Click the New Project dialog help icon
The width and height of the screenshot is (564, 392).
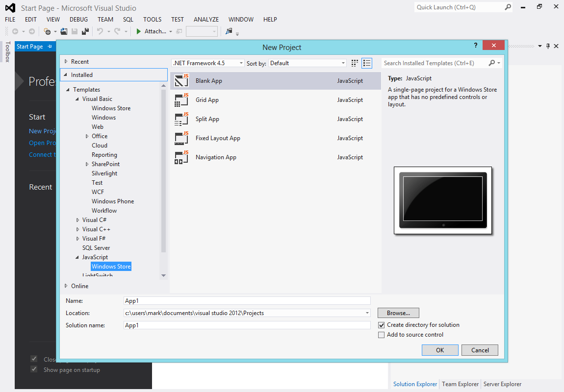coord(476,45)
